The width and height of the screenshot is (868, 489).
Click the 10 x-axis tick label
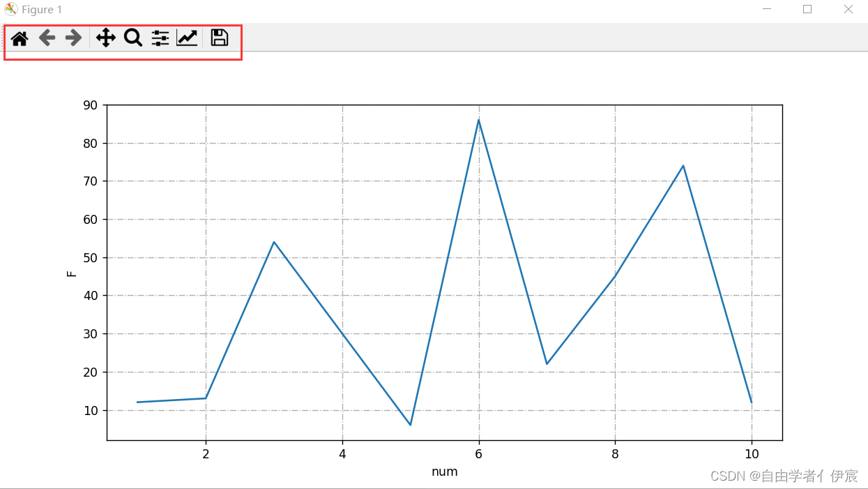pos(752,453)
